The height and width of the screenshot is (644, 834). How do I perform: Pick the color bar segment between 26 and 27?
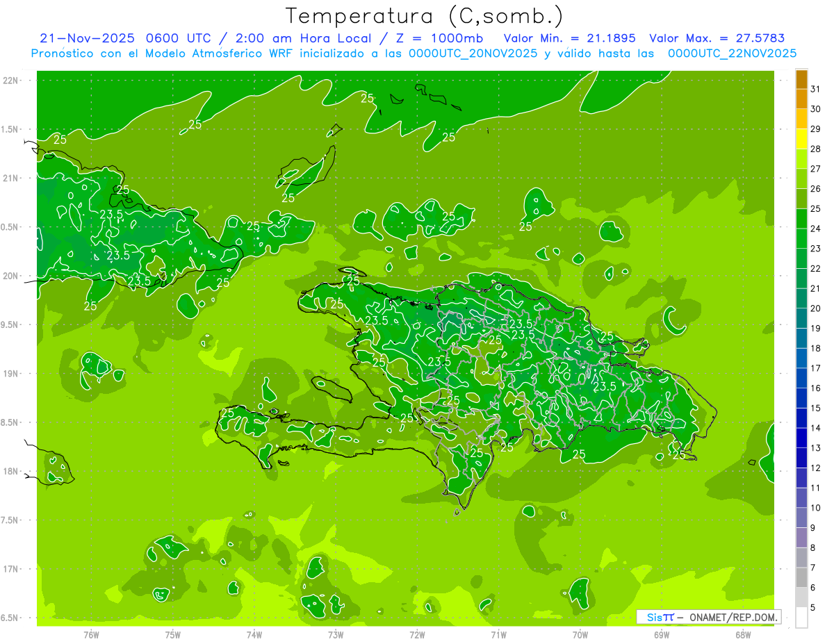[x=801, y=179]
